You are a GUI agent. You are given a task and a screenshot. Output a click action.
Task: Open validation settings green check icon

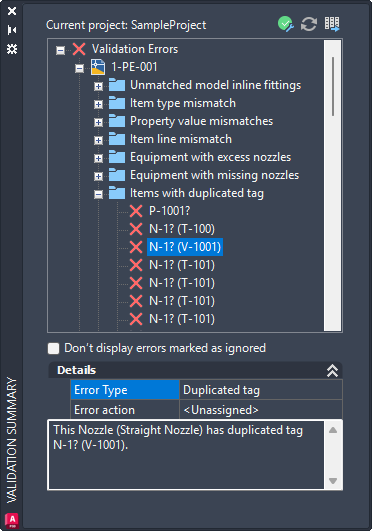coord(285,24)
